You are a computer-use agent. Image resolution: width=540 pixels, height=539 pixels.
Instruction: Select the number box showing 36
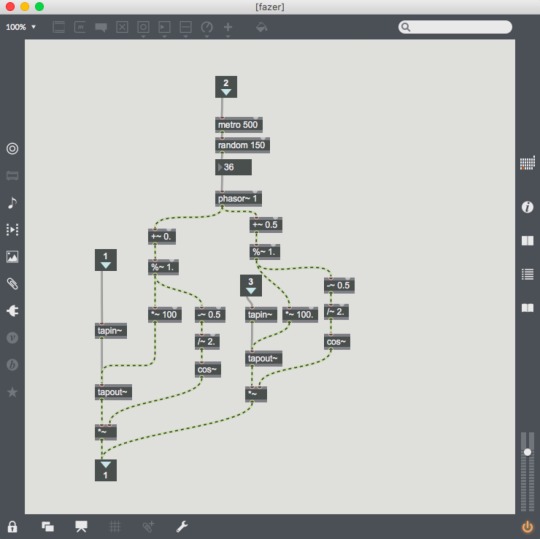pos(233,167)
